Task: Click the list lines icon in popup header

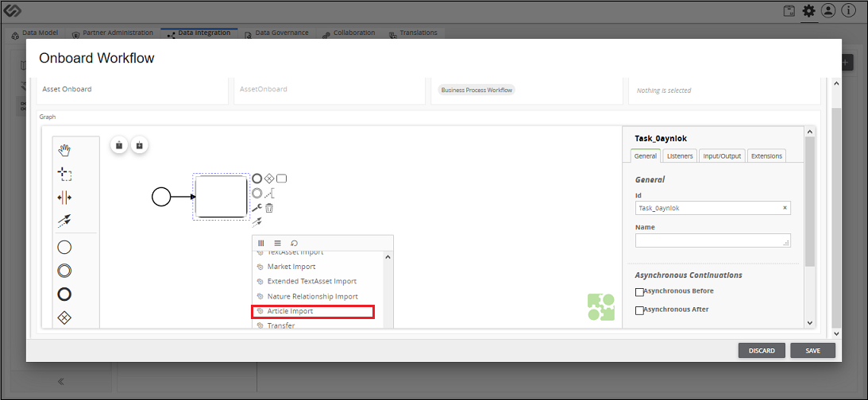Action: click(x=278, y=243)
